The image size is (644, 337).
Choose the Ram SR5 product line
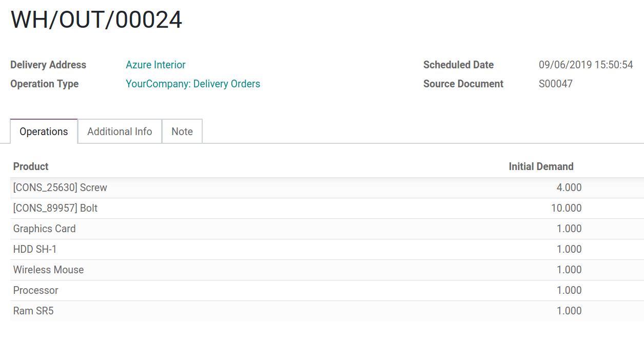tap(33, 311)
